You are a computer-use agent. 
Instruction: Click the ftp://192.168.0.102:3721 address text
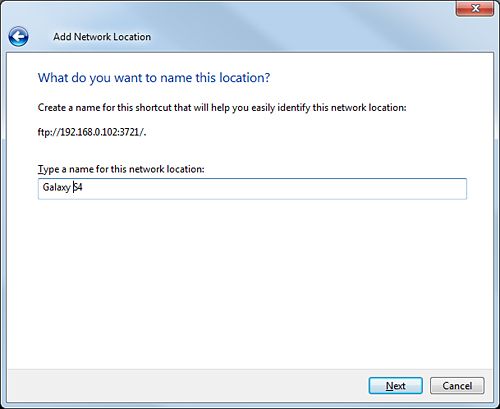pos(92,132)
